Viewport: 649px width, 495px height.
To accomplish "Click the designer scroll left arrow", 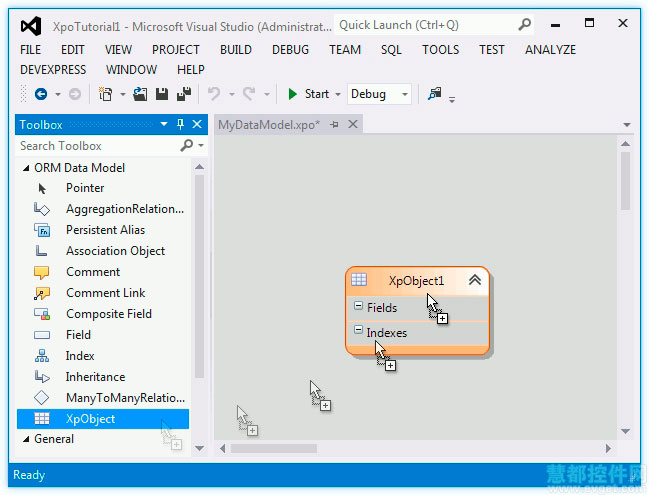I will coord(223,449).
